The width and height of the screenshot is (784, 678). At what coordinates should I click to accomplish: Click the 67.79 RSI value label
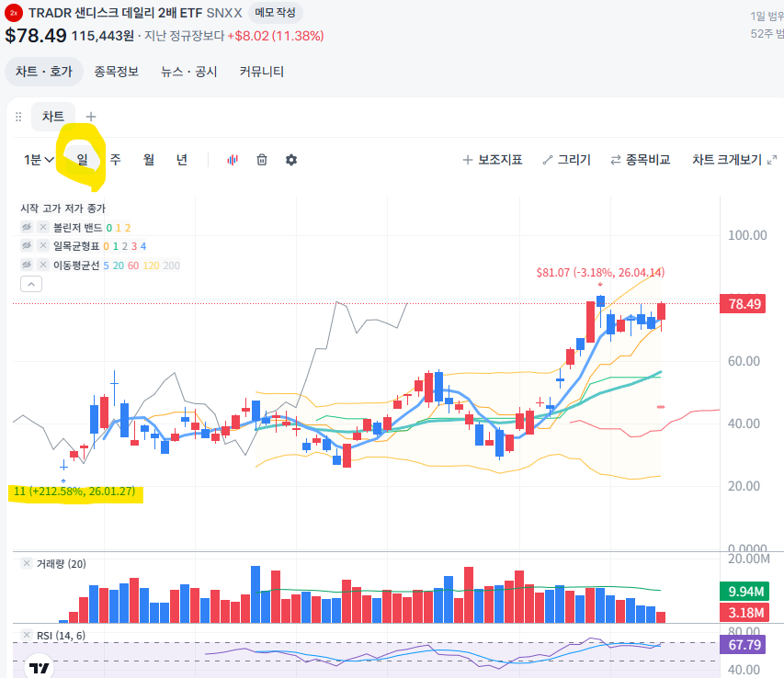point(743,645)
